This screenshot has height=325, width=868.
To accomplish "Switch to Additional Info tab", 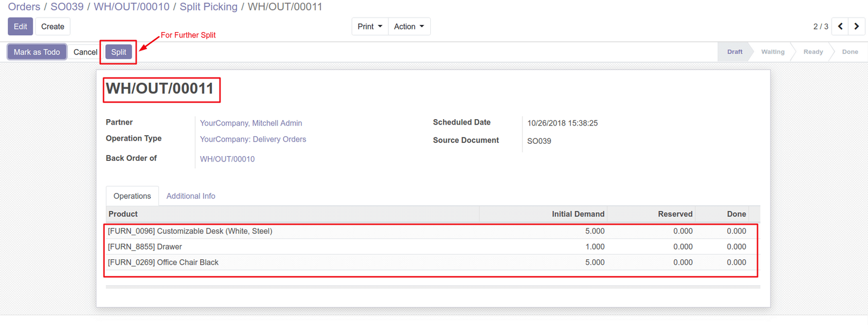I will click(x=191, y=196).
